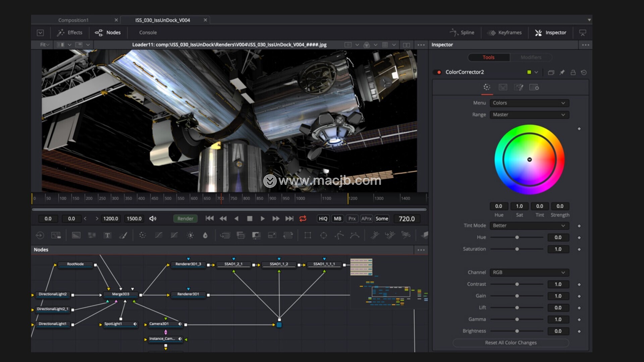Switch to the Modifiers tab

[x=531, y=57]
